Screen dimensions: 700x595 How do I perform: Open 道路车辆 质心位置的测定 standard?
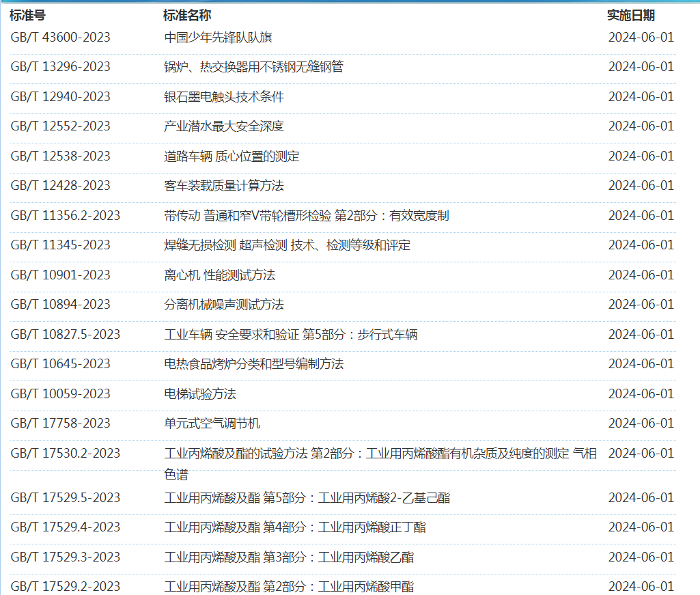(232, 156)
